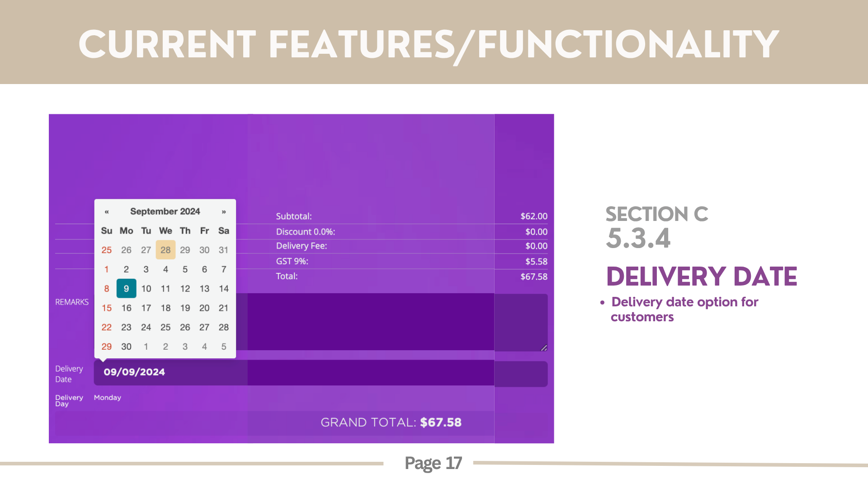Go to next month in calendar
Image resolution: width=868 pixels, height=488 pixels.
(224, 211)
